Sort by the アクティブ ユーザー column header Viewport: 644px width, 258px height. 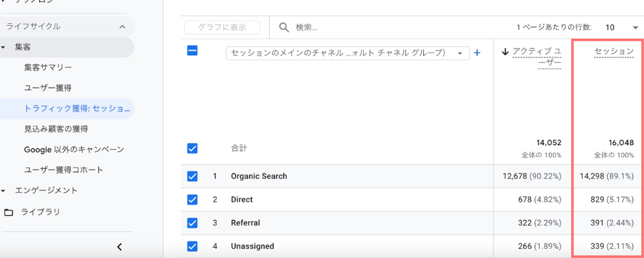(x=536, y=57)
